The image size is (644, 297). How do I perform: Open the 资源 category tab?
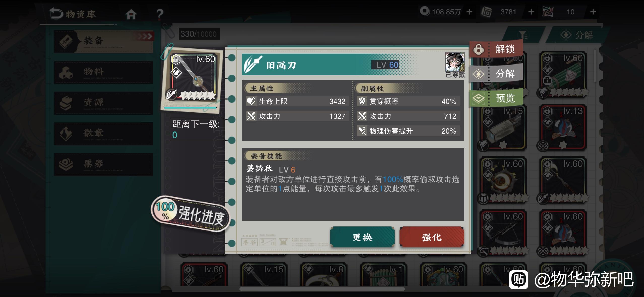point(104,103)
